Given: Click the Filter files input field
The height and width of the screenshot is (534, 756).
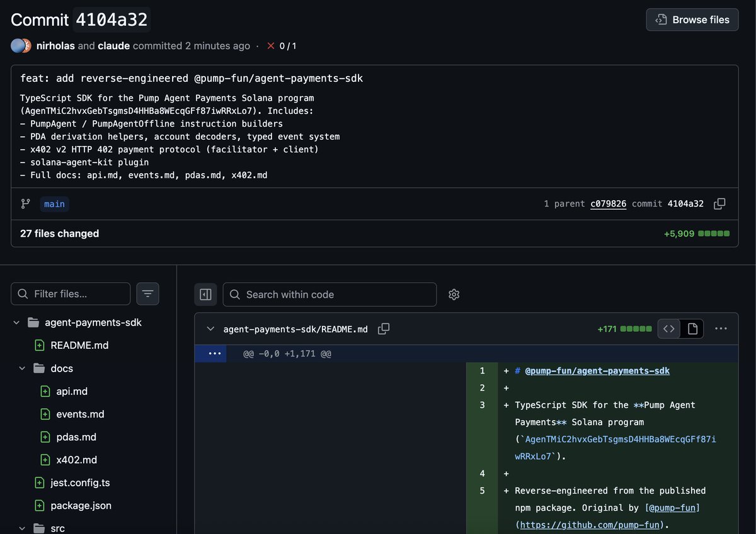Looking at the screenshot, I should 71,294.
